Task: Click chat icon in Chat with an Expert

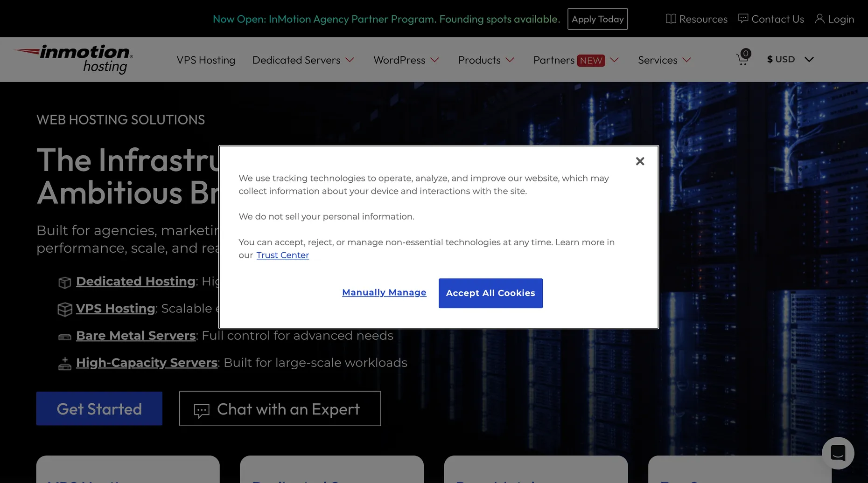Action: coord(201,410)
